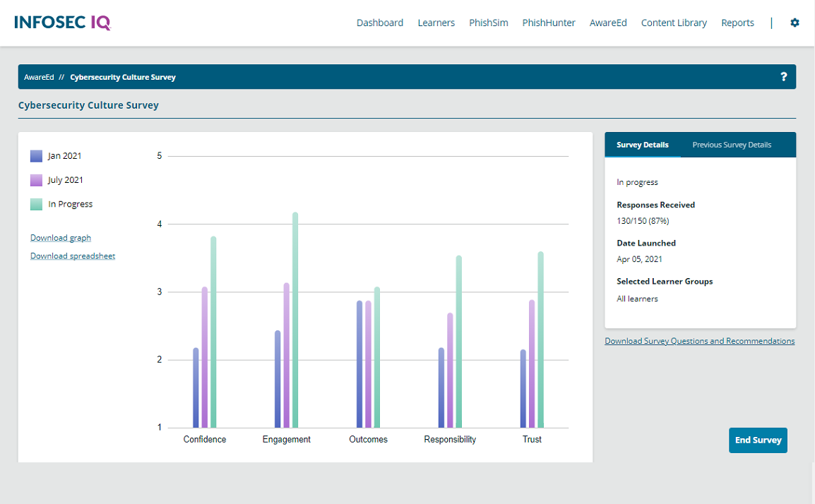Download Survey Questions and Recommendations
Image resolution: width=815 pixels, height=504 pixels.
699,341
